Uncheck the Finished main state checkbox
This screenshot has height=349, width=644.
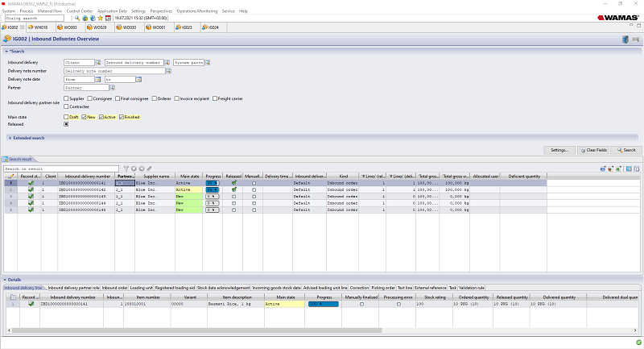122,117
